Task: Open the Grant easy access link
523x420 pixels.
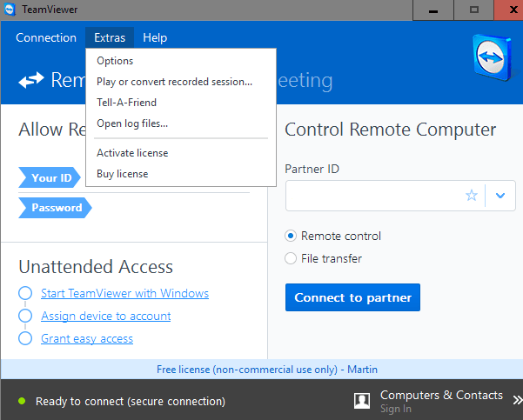Action: pos(87,338)
